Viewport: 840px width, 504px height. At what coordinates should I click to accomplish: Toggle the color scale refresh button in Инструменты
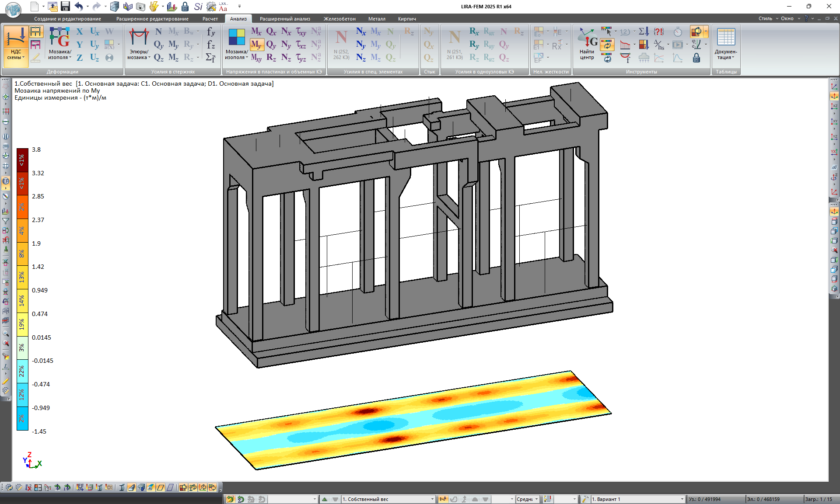(607, 45)
